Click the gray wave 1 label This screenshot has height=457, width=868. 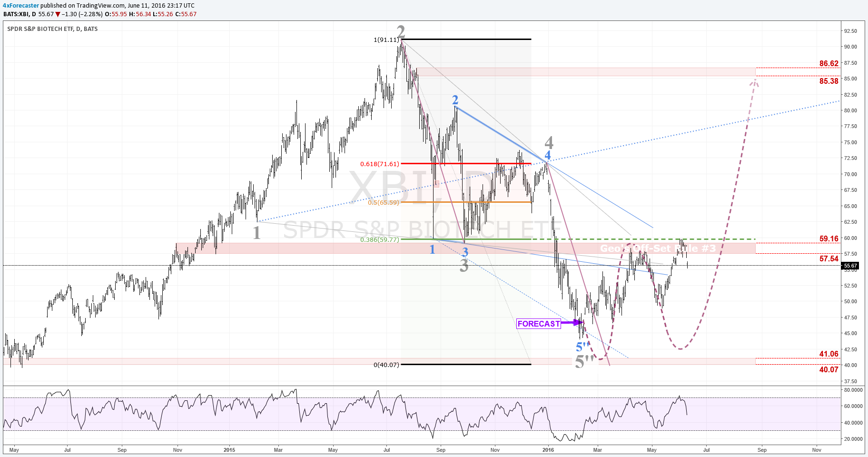[257, 232]
